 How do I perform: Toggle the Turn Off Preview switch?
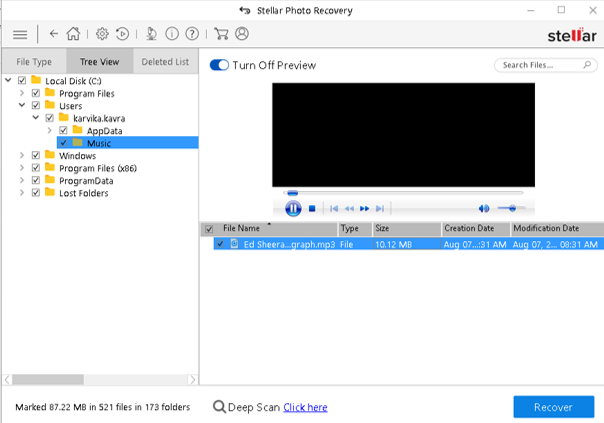pyautogui.click(x=219, y=65)
